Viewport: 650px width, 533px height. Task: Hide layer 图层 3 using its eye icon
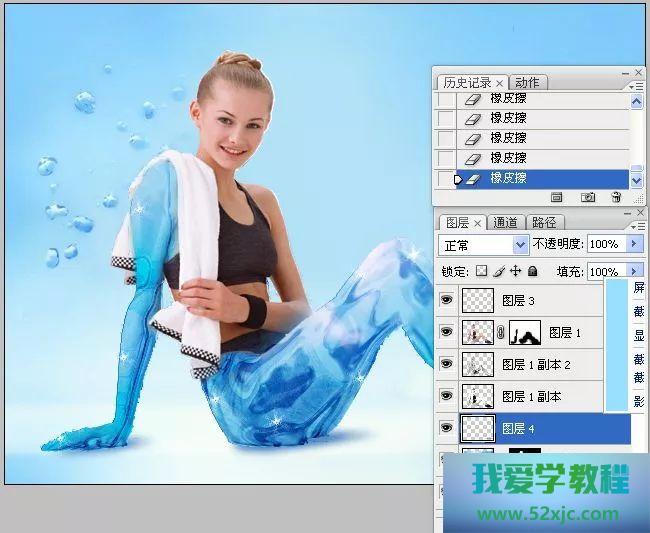(x=447, y=300)
